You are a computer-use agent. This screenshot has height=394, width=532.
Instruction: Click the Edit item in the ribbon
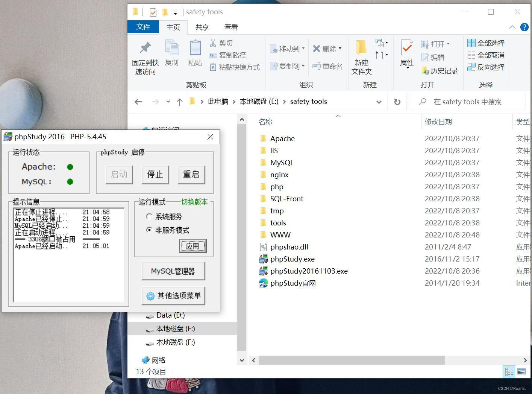433,57
